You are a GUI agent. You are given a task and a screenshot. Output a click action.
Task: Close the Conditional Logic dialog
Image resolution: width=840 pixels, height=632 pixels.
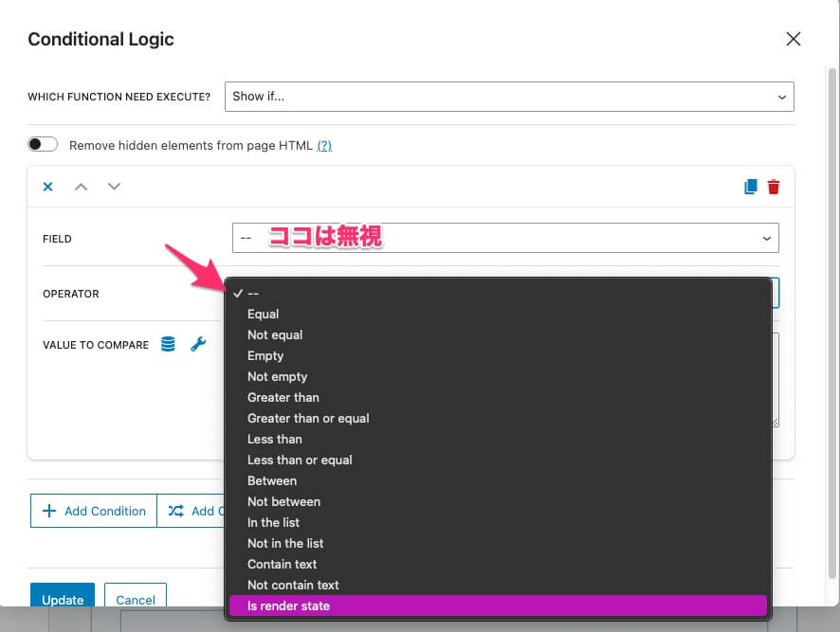(x=794, y=39)
